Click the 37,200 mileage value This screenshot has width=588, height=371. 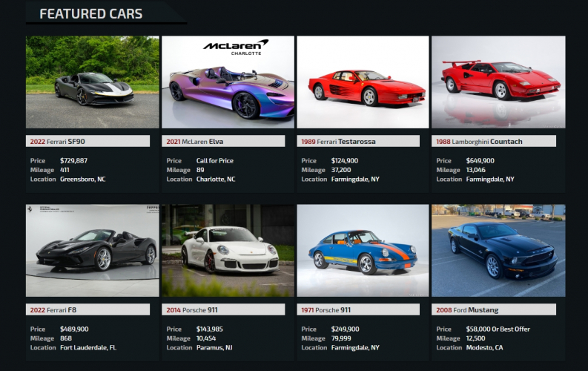(x=341, y=170)
